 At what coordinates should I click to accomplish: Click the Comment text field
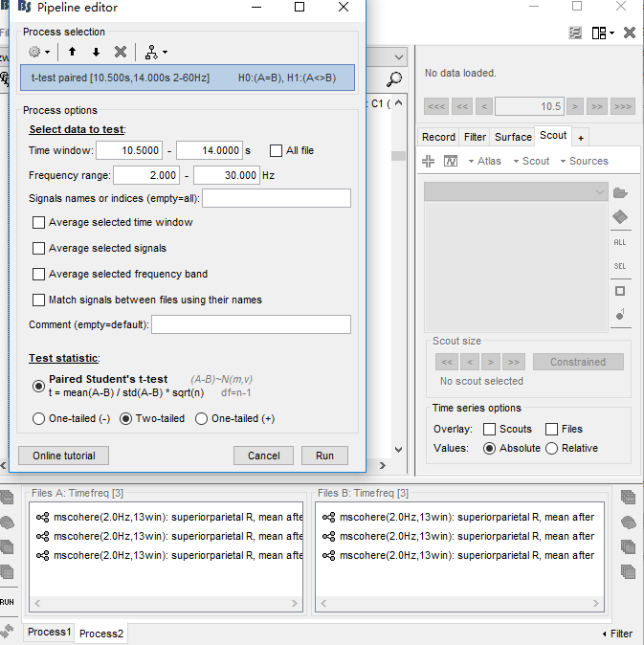point(251,324)
